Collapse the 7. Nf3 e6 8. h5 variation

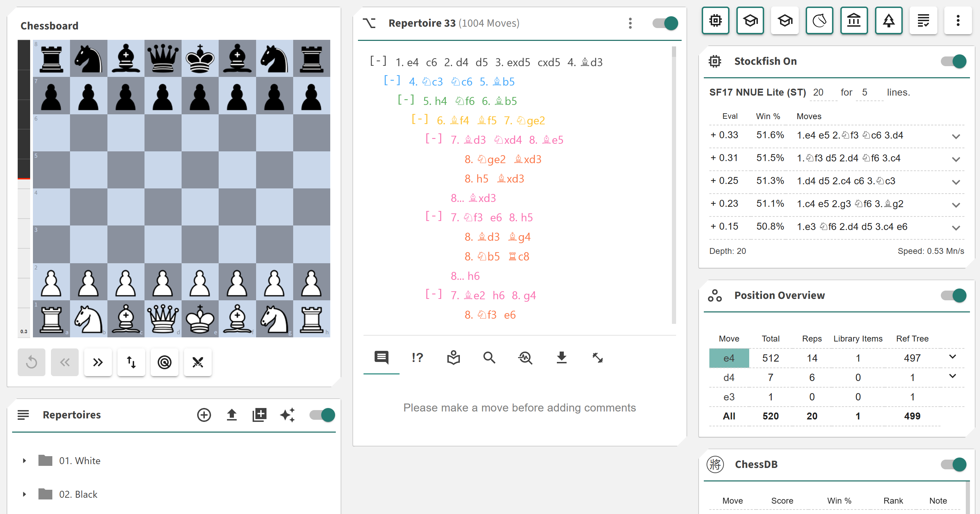click(x=433, y=217)
